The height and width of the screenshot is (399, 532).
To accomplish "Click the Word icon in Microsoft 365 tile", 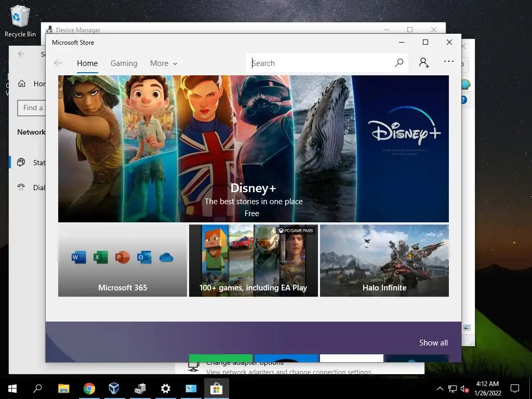I will click(x=79, y=257).
